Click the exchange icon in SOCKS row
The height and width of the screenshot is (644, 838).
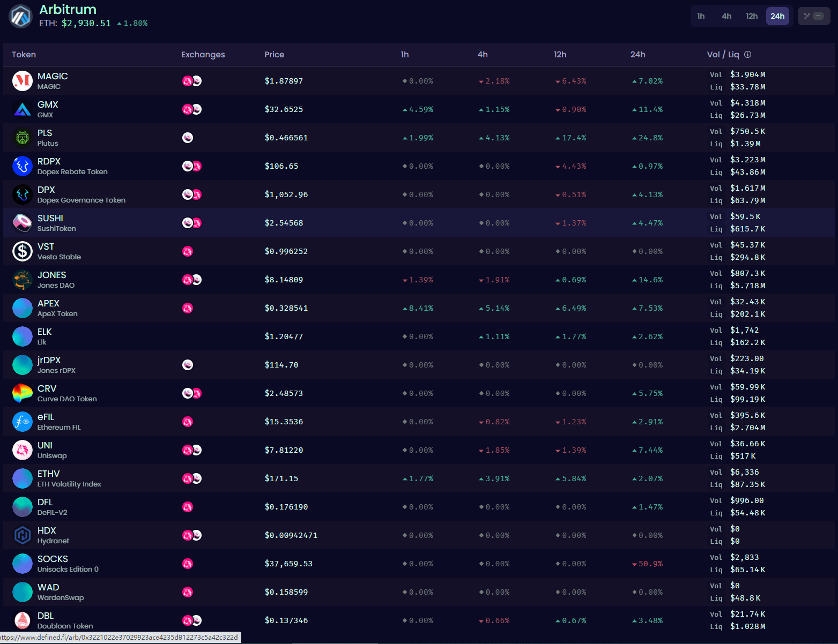(x=188, y=564)
